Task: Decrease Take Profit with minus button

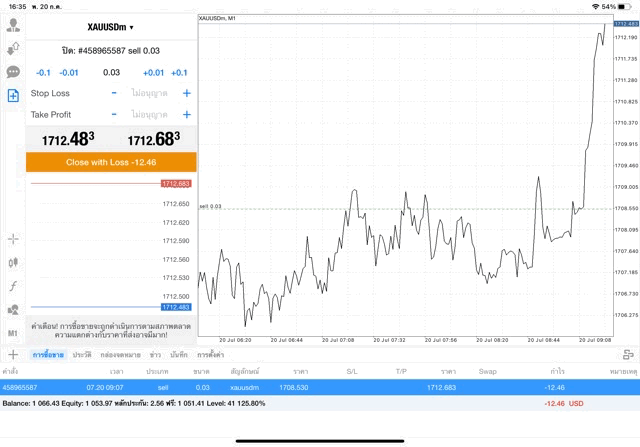Action: (114, 115)
